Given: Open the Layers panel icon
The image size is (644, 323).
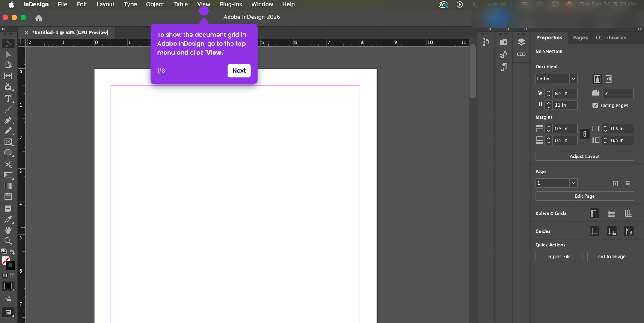Looking at the screenshot, I should pyautogui.click(x=521, y=42).
